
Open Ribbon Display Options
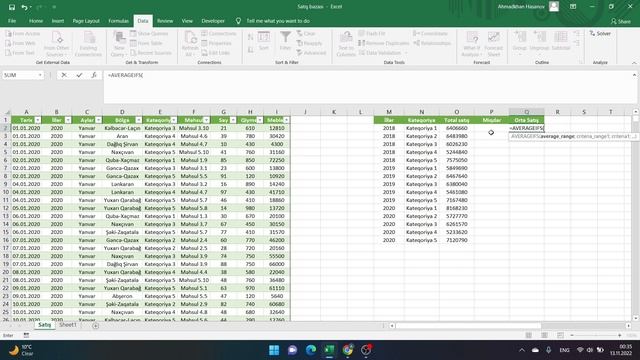[x=573, y=7]
